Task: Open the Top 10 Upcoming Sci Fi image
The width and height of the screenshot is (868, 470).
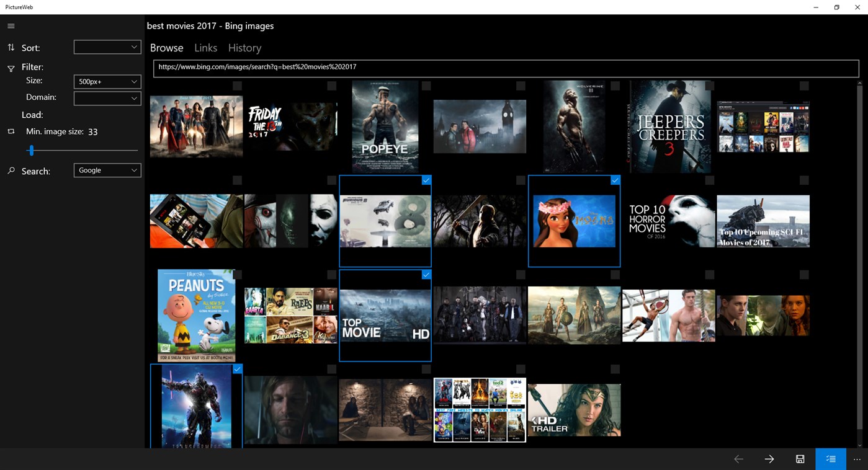Action: click(763, 221)
